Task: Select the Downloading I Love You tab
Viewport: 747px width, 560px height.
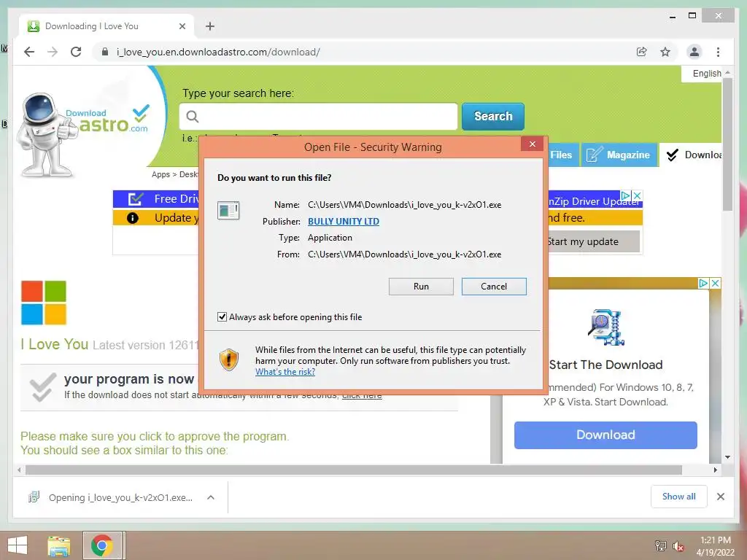Action: [107, 26]
